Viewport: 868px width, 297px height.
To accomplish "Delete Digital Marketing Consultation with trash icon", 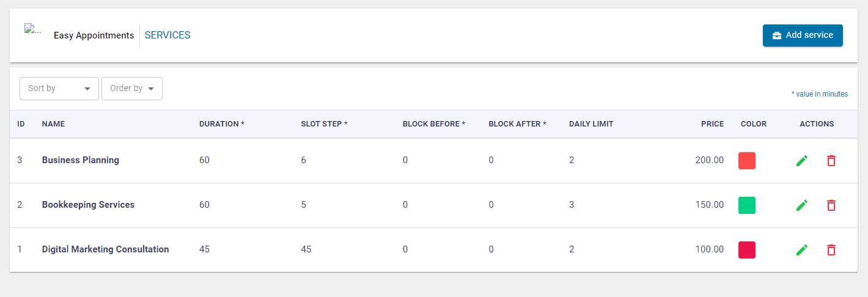I will (831, 250).
